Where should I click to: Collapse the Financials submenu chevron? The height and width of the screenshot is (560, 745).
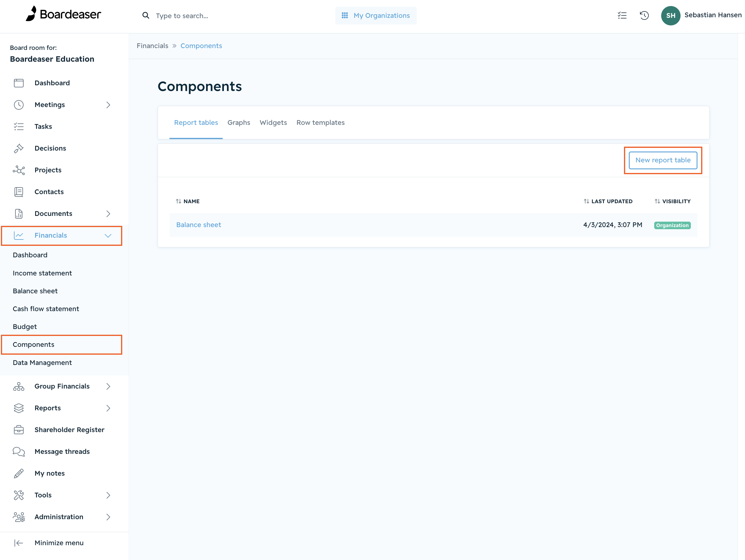click(108, 236)
